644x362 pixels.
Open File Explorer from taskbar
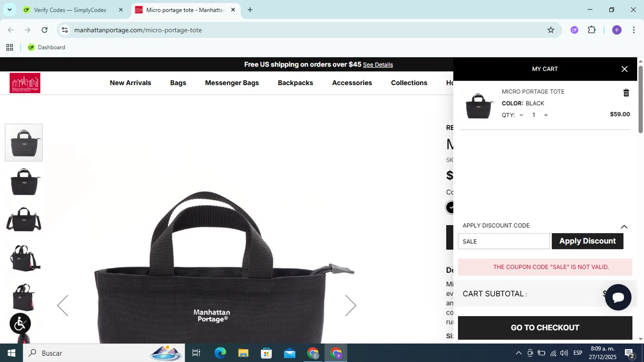[243, 353]
